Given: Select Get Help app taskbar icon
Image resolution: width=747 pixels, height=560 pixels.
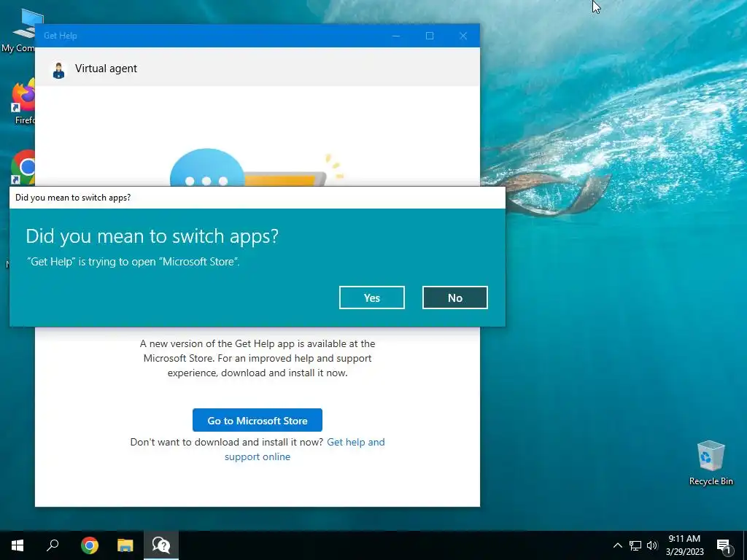Looking at the screenshot, I should (x=161, y=545).
